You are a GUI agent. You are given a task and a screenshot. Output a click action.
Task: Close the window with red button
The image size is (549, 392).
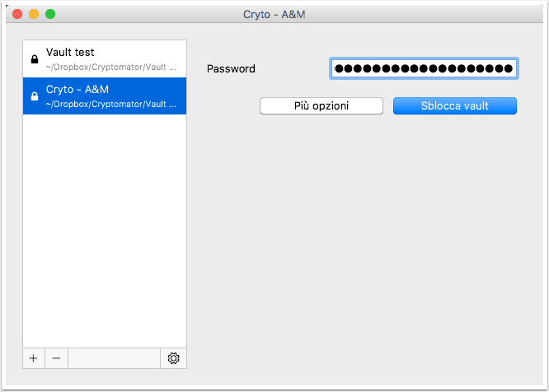pos(17,14)
